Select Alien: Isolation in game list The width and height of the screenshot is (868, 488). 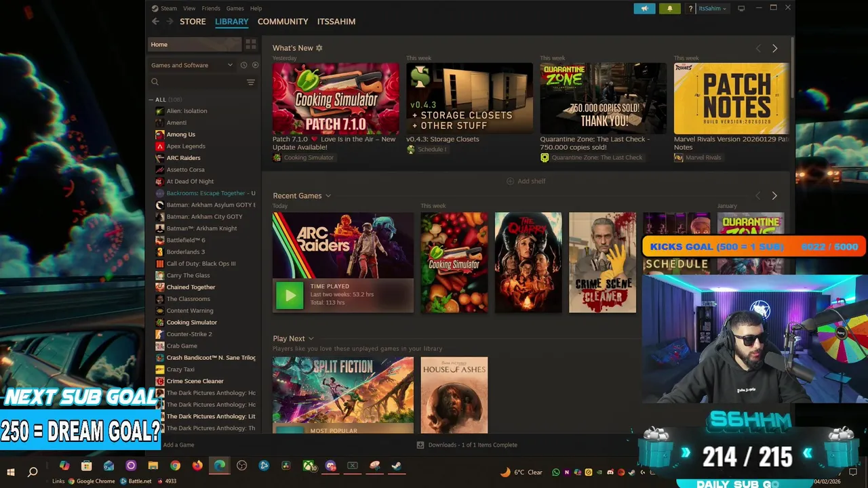(x=186, y=111)
